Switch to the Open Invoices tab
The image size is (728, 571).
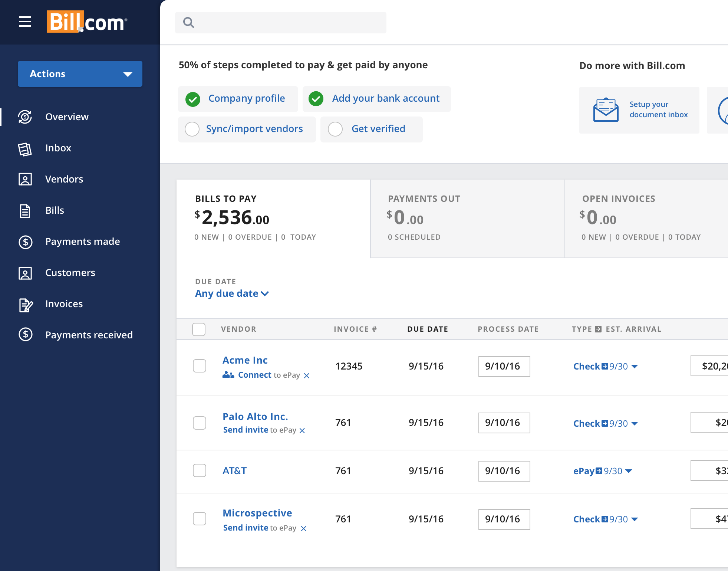pos(646,219)
